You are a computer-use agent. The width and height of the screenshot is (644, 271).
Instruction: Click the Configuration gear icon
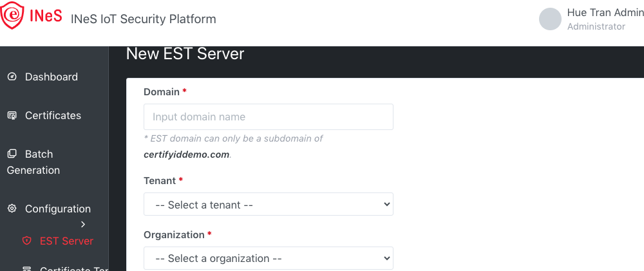point(12,209)
